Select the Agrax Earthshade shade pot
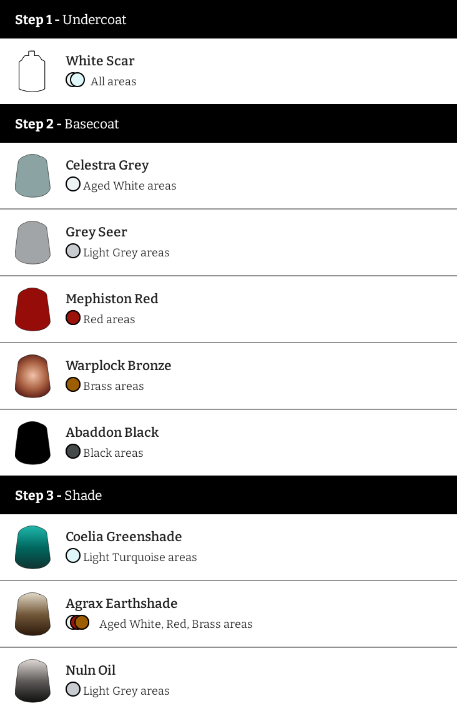 [33, 614]
